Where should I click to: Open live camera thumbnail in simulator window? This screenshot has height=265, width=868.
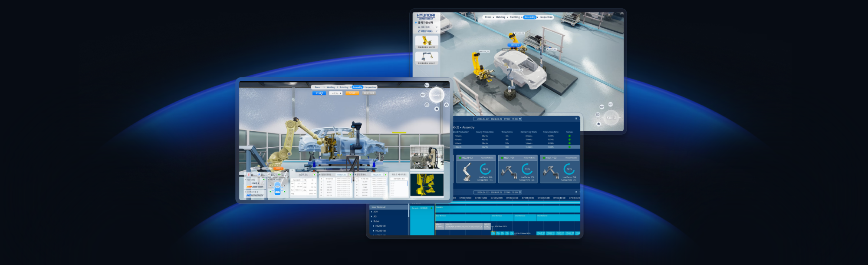coord(427,157)
